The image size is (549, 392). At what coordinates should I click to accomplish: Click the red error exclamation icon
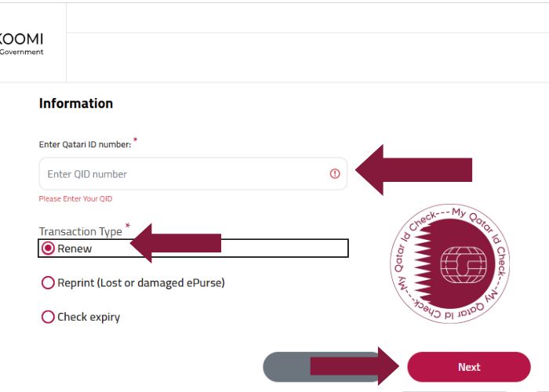coord(335,173)
